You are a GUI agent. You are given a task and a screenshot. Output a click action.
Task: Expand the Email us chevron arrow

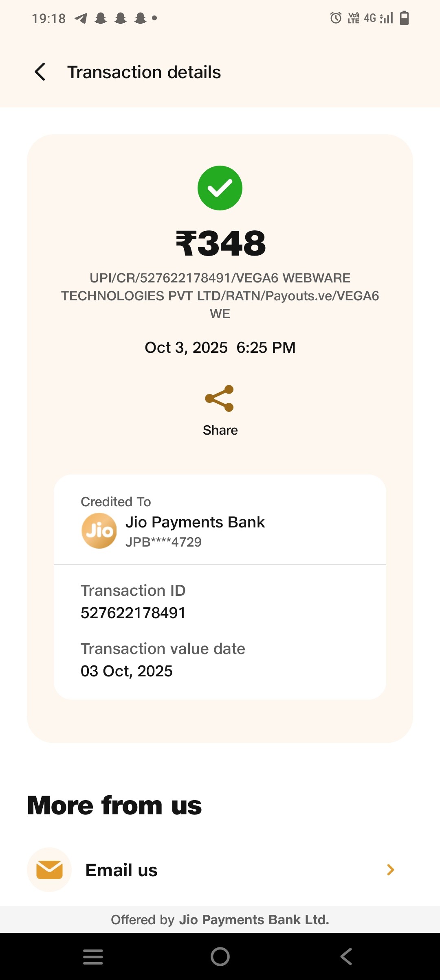(x=390, y=870)
